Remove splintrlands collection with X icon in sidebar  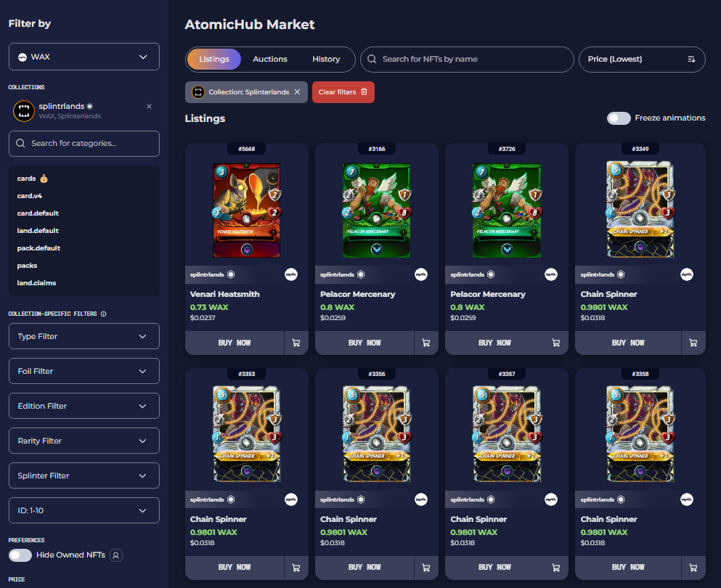[x=149, y=106]
